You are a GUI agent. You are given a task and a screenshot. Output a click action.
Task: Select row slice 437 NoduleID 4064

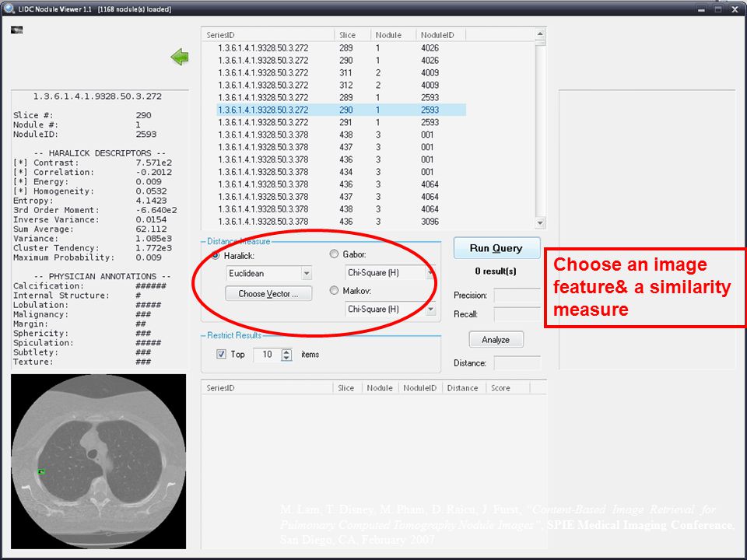point(341,197)
